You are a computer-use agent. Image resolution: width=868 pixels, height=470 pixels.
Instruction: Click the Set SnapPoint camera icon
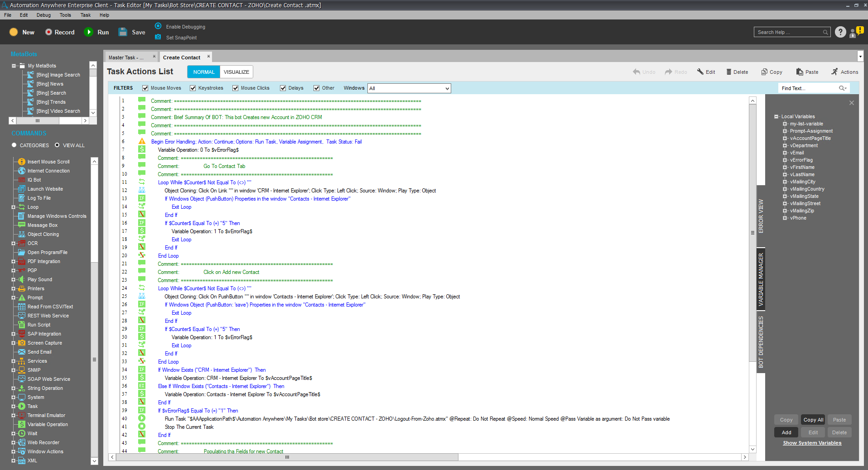click(158, 37)
